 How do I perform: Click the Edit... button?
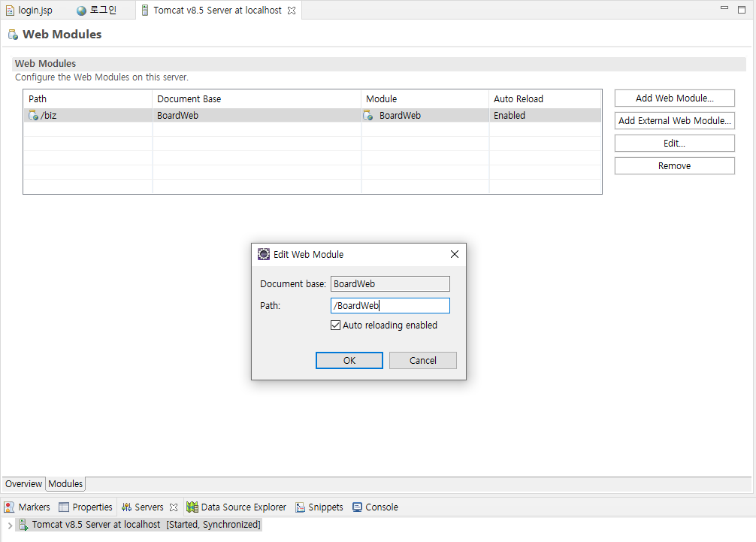click(x=675, y=144)
